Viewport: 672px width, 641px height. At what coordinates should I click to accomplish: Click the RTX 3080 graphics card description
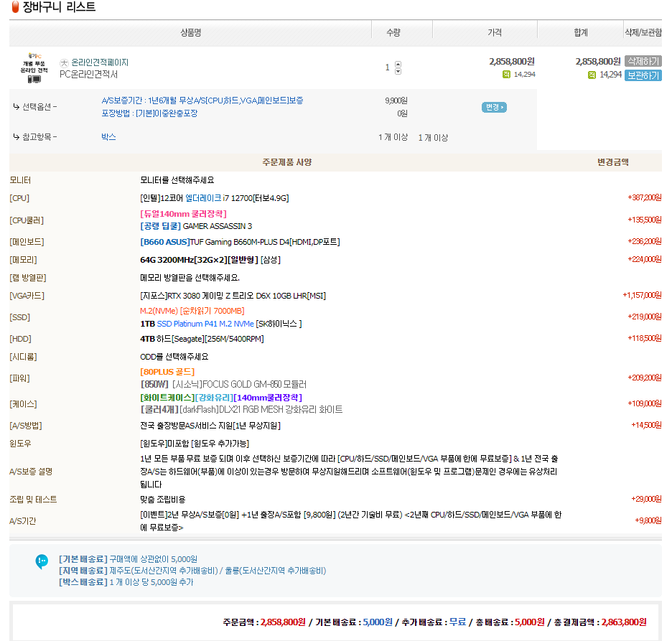pos(233,296)
